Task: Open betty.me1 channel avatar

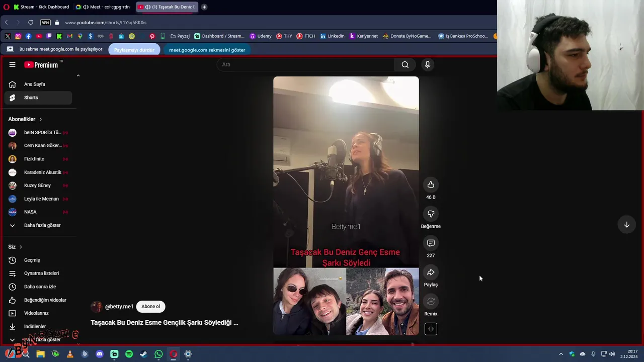Action: click(96, 307)
